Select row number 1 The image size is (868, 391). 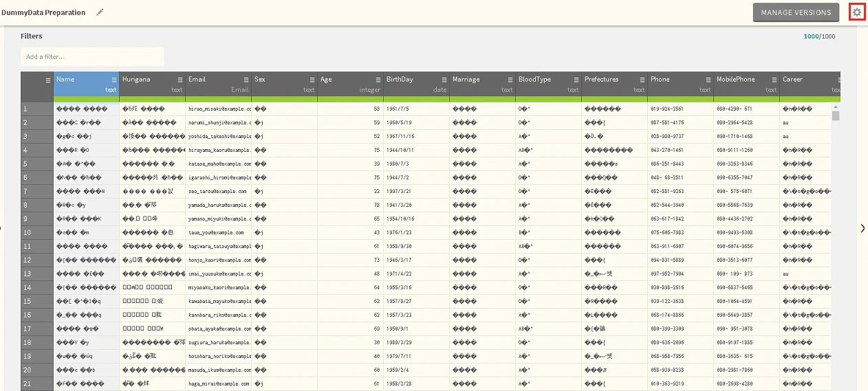coord(37,109)
